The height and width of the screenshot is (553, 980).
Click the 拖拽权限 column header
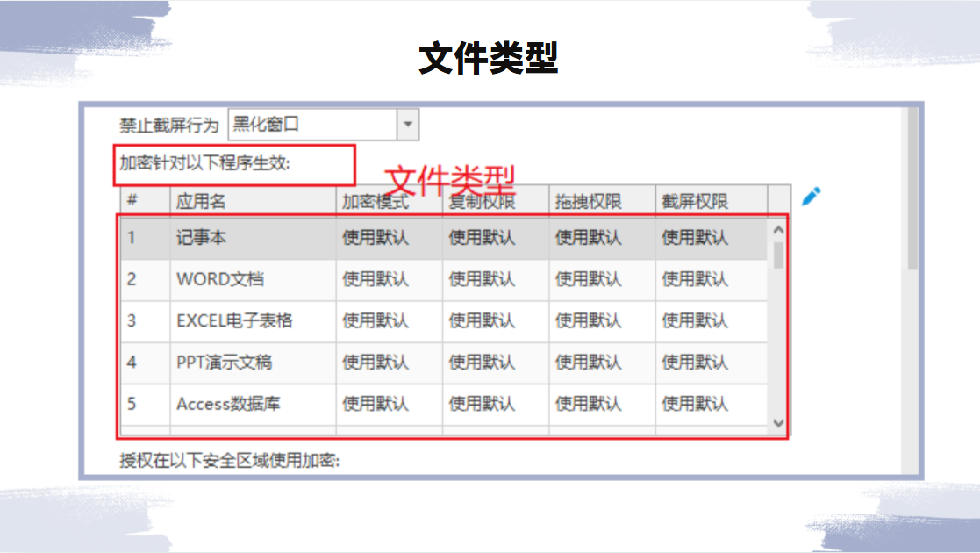pyautogui.click(x=603, y=201)
